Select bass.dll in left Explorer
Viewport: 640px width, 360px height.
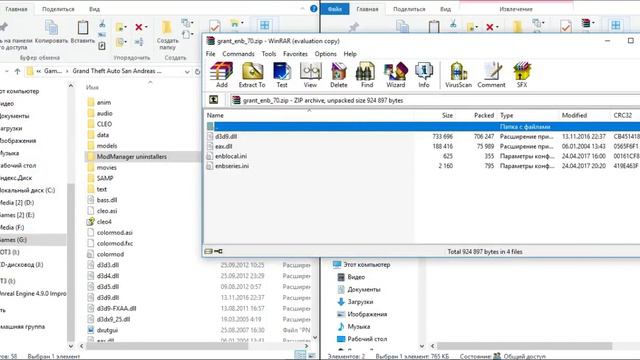107,200
